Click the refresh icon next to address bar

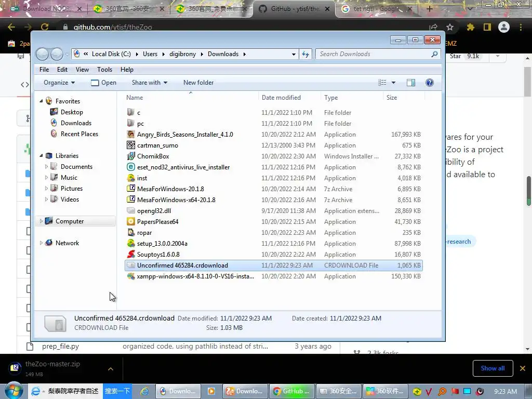(305, 54)
